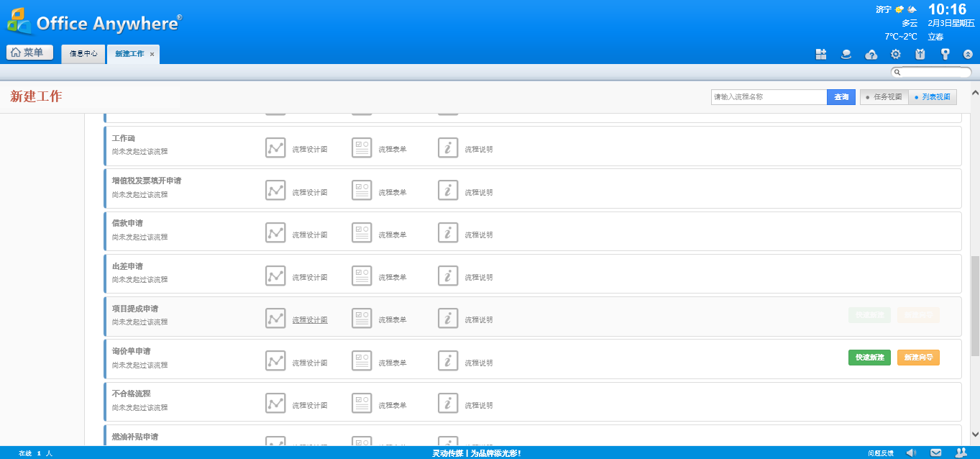
Task: Open the 菜单 main menu
Action: point(29,53)
